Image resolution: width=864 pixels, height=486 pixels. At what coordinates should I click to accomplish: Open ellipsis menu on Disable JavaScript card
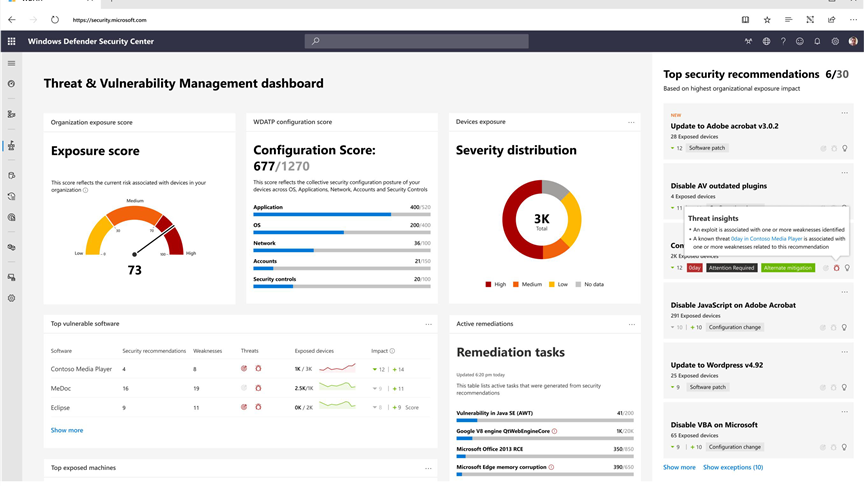[x=845, y=292]
